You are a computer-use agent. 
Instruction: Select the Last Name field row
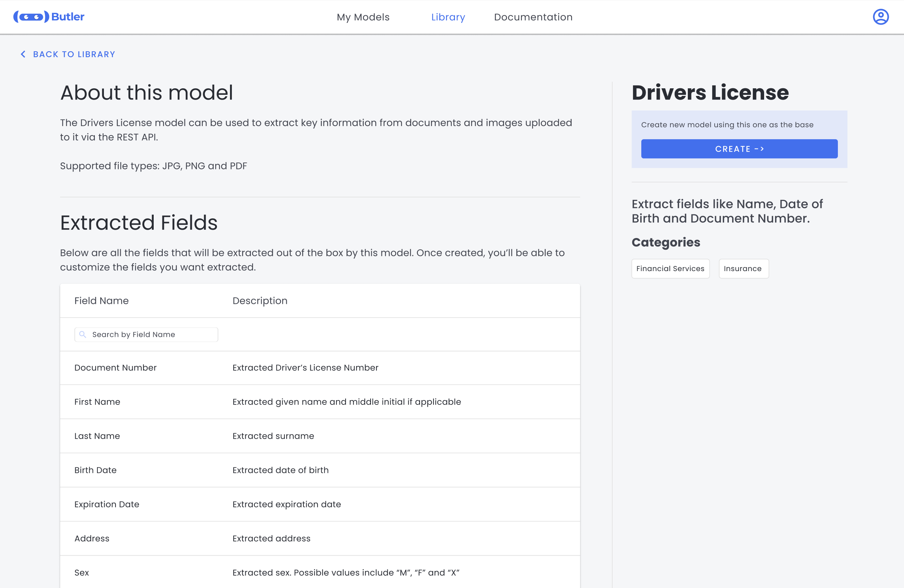320,436
